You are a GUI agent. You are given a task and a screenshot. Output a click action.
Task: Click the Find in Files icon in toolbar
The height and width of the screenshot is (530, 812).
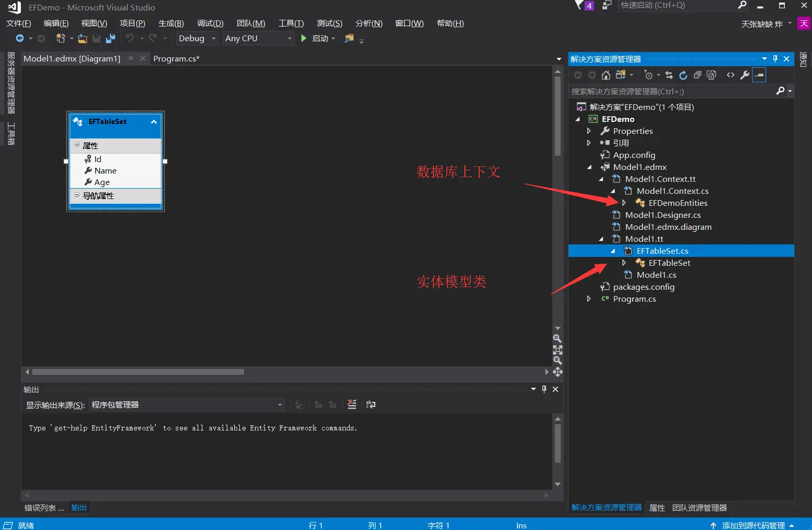(x=349, y=38)
